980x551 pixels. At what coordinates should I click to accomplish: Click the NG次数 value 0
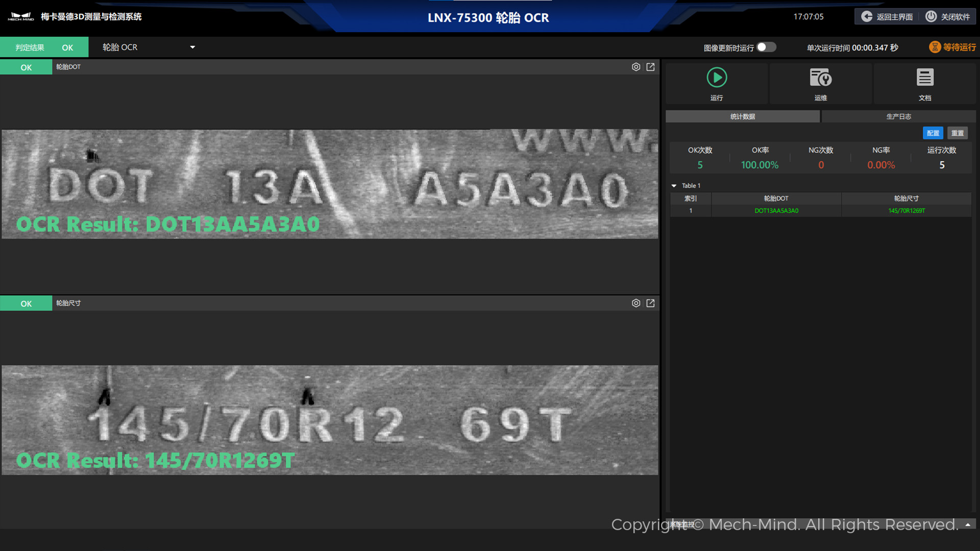821,165
